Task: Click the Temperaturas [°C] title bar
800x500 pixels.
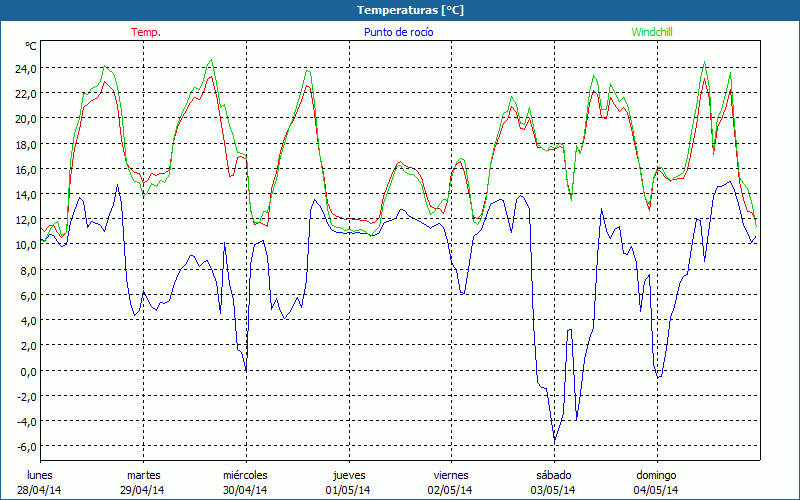Action: [400, 9]
